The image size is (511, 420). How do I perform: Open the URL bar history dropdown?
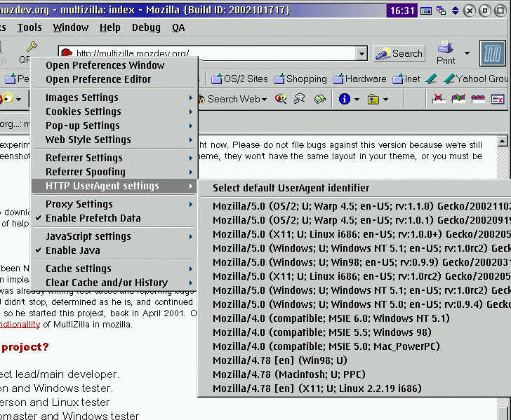coord(361,53)
